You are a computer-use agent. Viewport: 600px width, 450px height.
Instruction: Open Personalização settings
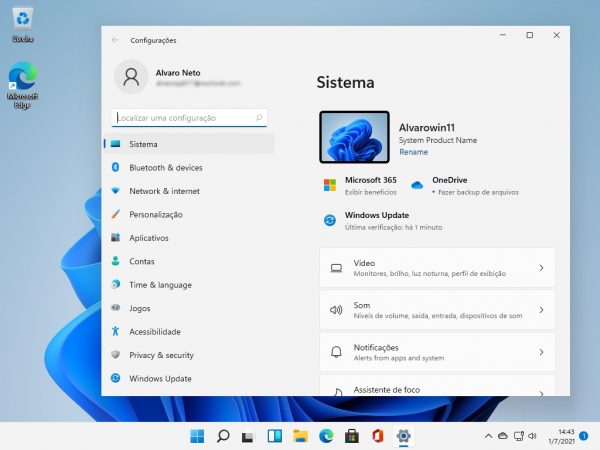189,214
